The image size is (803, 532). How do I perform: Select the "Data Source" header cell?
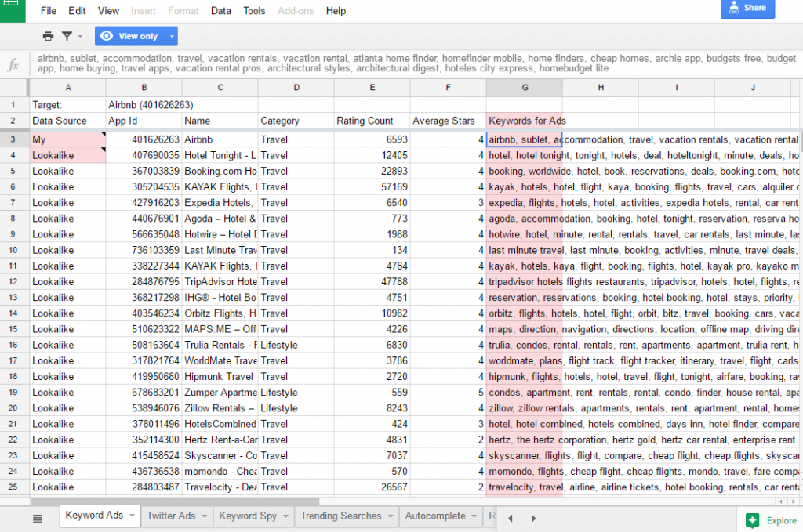(67, 121)
